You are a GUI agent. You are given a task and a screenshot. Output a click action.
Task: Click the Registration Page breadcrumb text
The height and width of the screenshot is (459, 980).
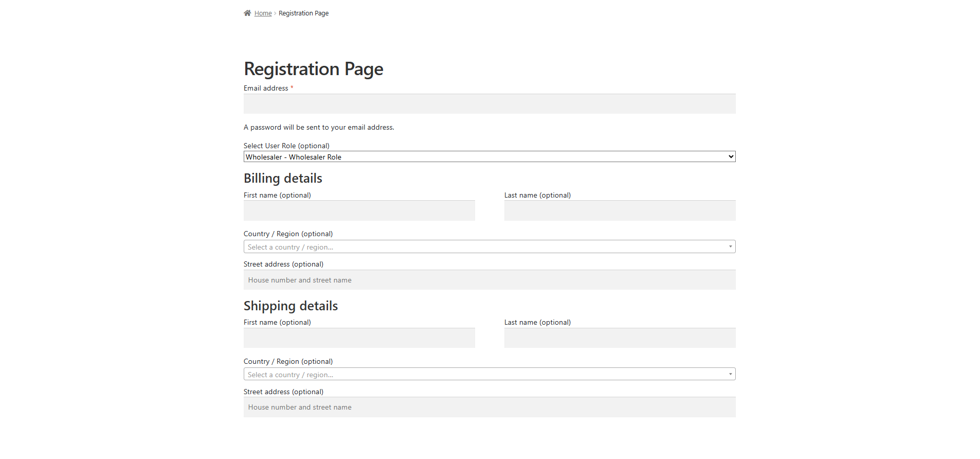pos(303,13)
